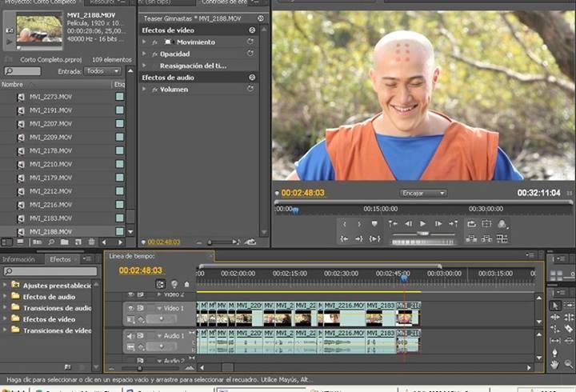The image size is (576, 392).
Task: Select the Selection arrow tool
Action: tap(556, 306)
